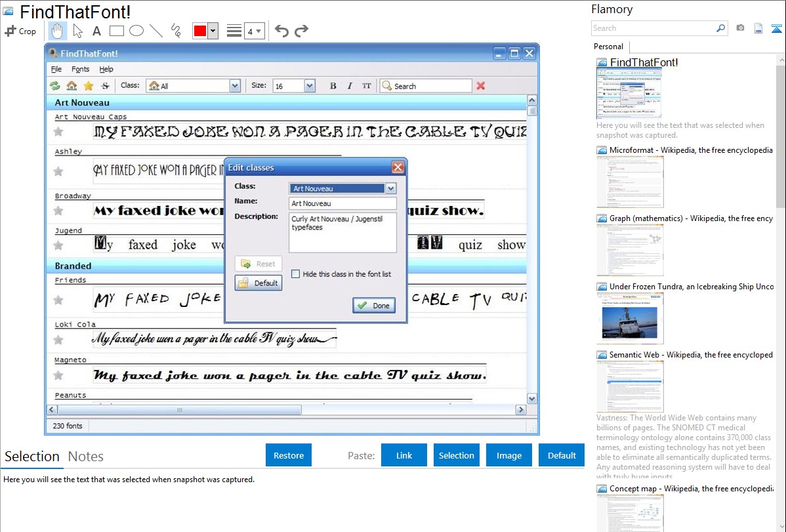Click the Done button
The image size is (786, 532).
(x=374, y=306)
